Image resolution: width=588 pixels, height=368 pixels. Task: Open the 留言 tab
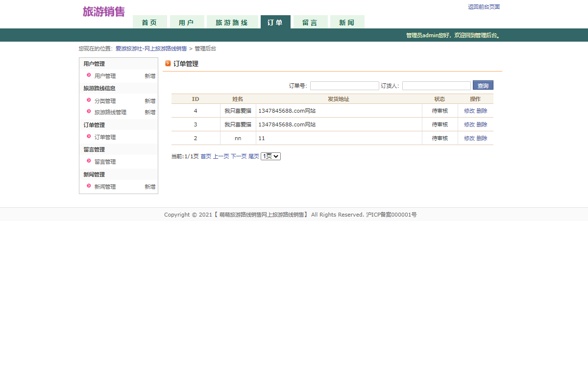pos(310,23)
